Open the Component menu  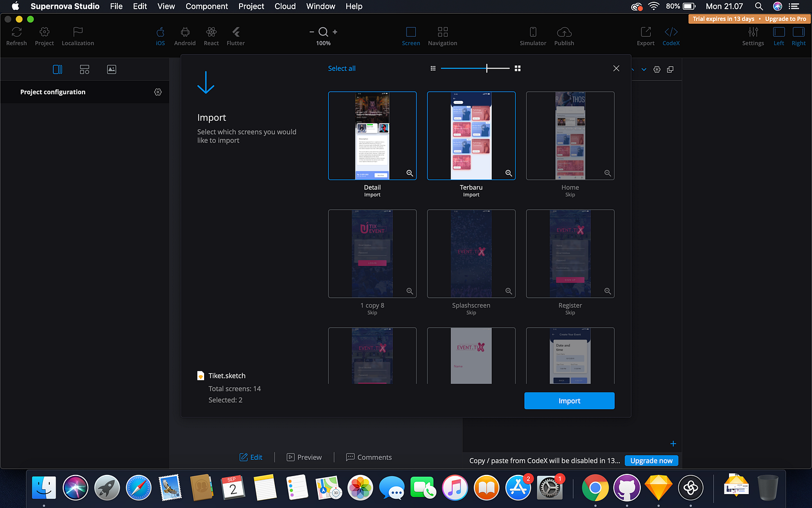[206, 6]
